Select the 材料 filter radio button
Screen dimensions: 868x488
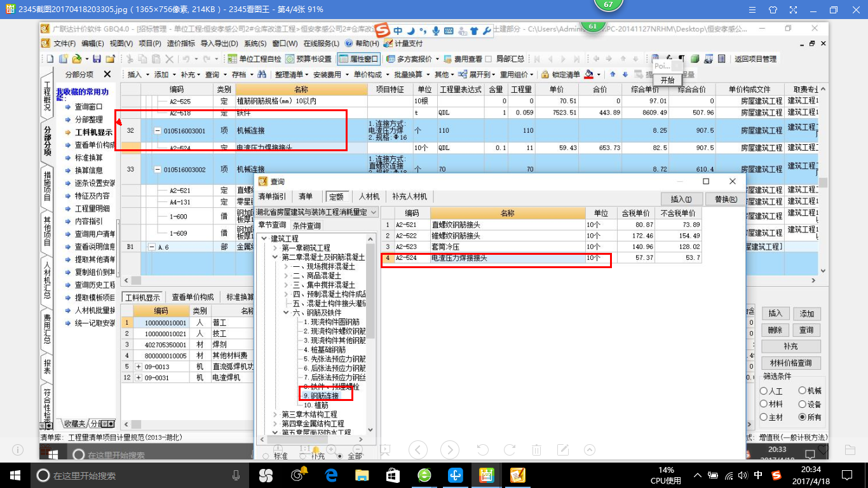click(763, 404)
